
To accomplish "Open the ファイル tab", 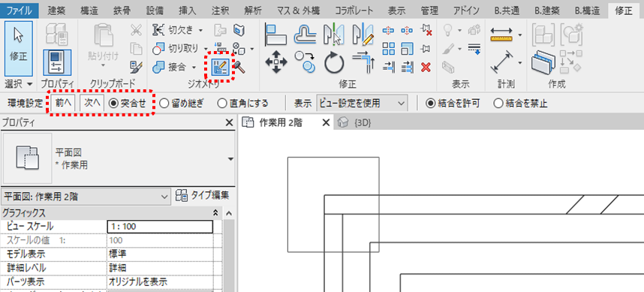I will (20, 11).
